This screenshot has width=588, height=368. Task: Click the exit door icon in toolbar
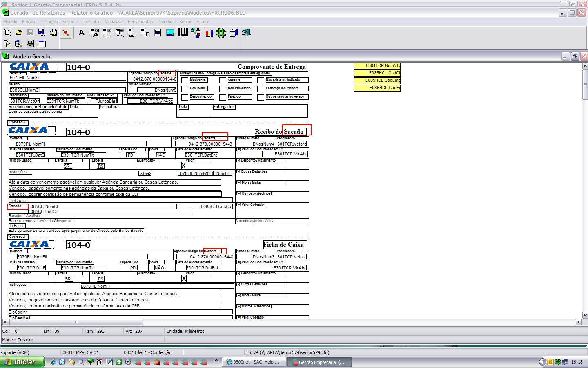(246, 33)
